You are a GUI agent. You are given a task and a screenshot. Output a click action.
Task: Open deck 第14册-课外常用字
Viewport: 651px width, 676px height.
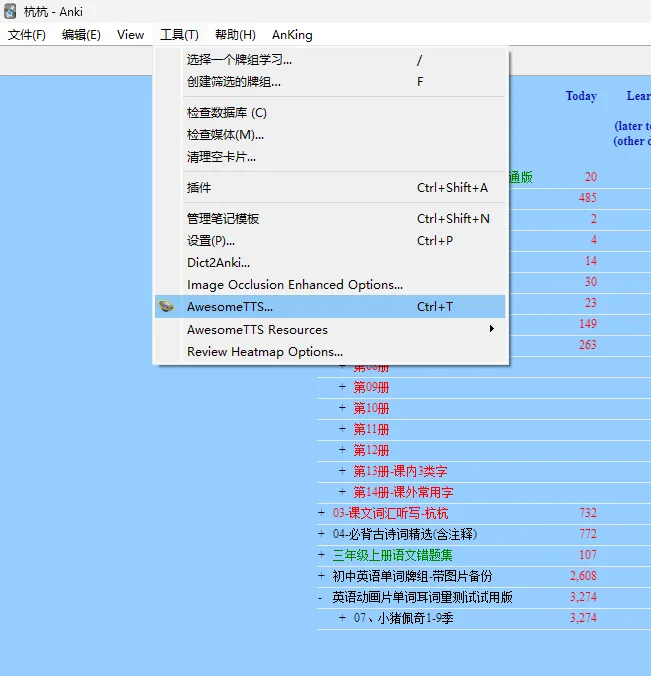(x=404, y=492)
